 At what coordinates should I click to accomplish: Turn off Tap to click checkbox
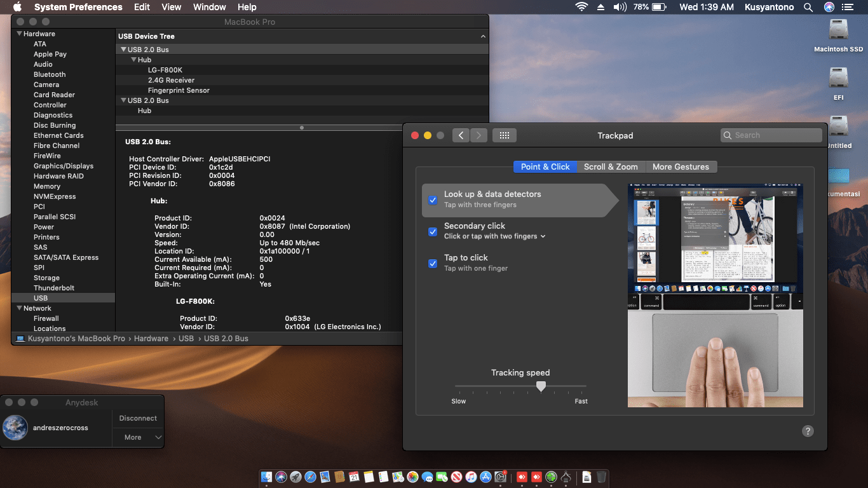[433, 263]
